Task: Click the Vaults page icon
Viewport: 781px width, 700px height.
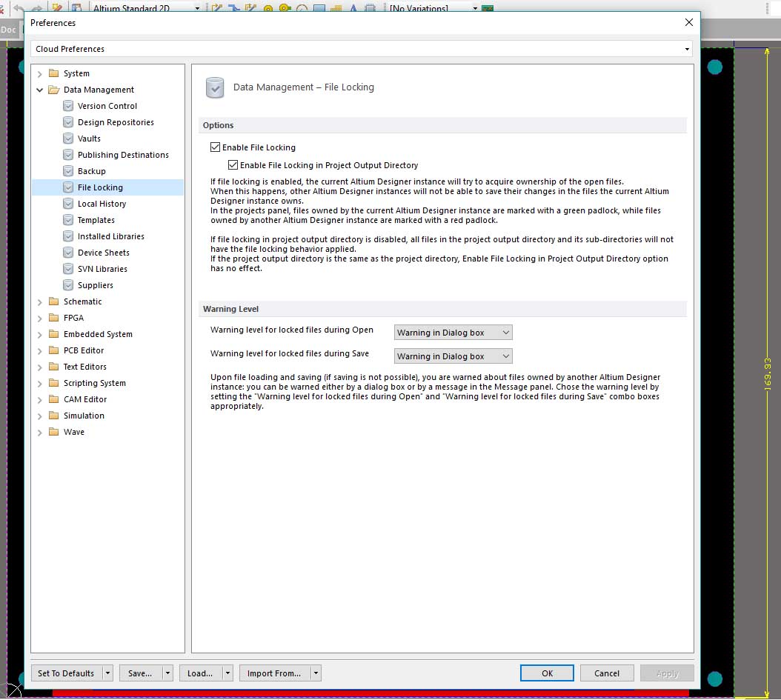Action: [x=68, y=139]
